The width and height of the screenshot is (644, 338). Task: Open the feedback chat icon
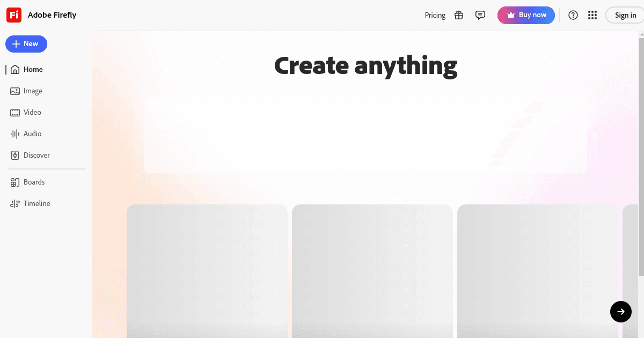pyautogui.click(x=480, y=15)
